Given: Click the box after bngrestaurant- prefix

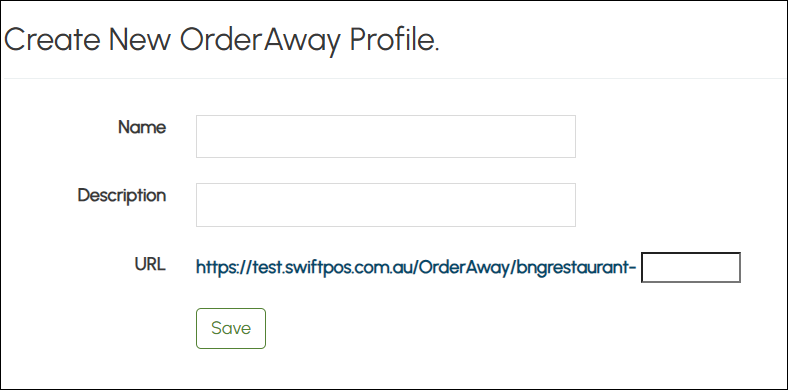Looking at the screenshot, I should click(691, 267).
